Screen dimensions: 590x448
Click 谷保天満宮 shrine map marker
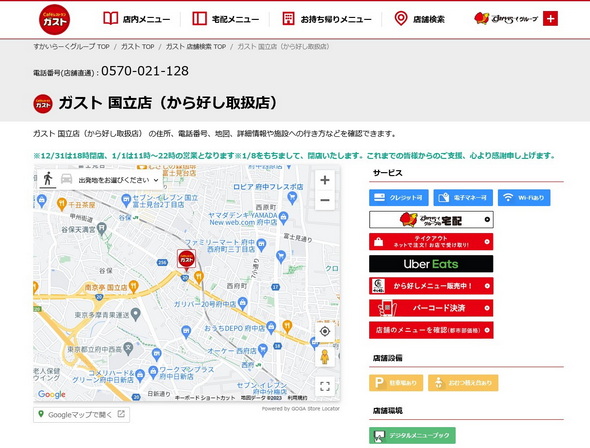102,228
